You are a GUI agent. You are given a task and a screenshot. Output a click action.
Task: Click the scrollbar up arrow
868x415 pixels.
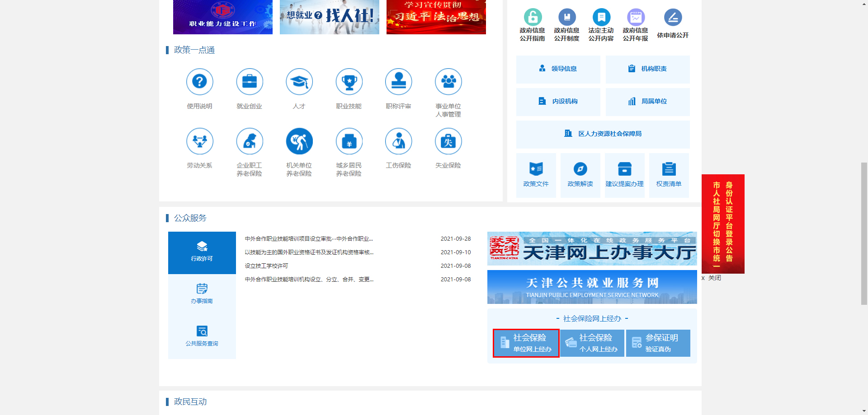tap(864, 4)
